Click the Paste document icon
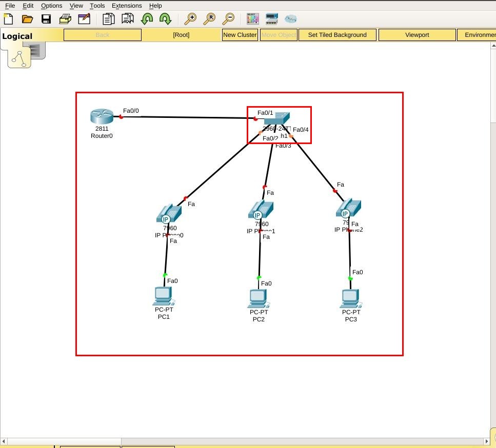Viewport: 496px width, 448px height. click(127, 18)
